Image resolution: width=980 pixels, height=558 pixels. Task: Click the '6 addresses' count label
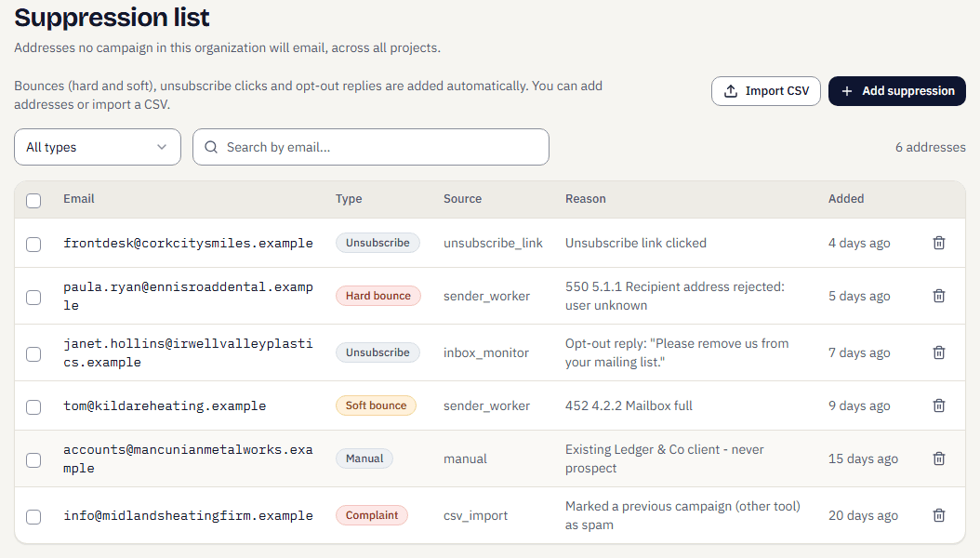930,148
